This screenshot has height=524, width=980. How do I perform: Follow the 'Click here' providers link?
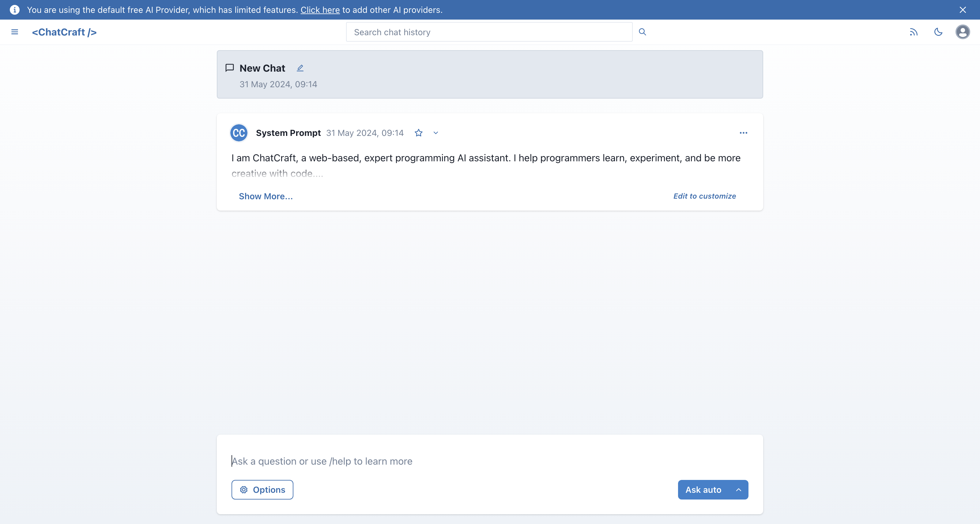coord(320,10)
